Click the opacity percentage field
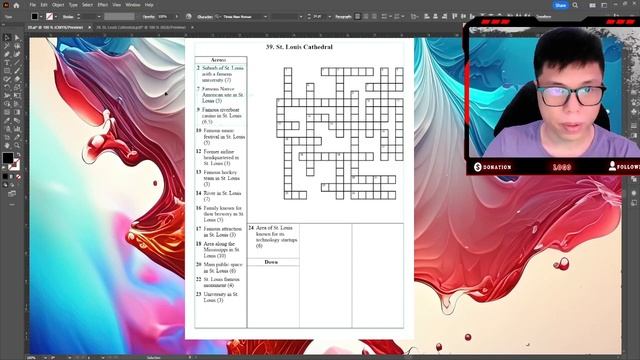 click(164, 17)
